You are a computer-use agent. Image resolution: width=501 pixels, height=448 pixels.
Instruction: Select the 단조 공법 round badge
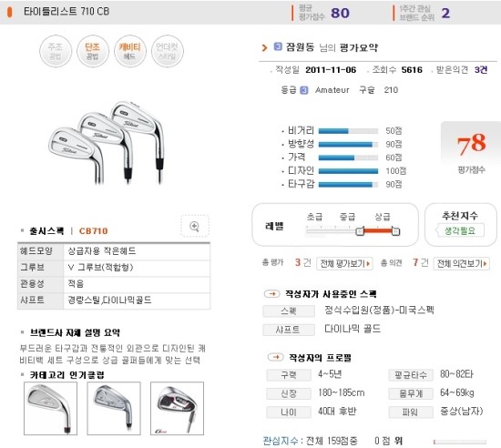click(x=93, y=51)
